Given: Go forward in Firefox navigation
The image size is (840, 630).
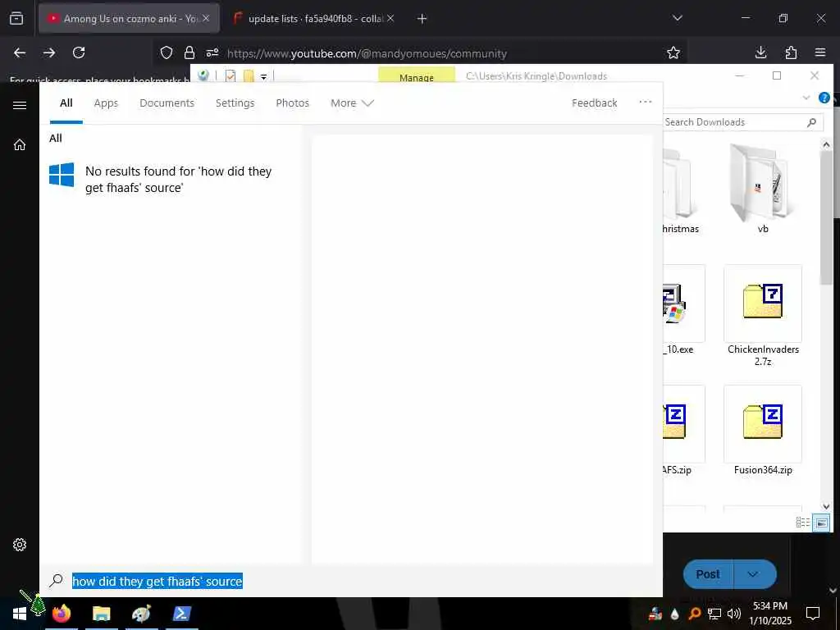Looking at the screenshot, I should (x=49, y=52).
